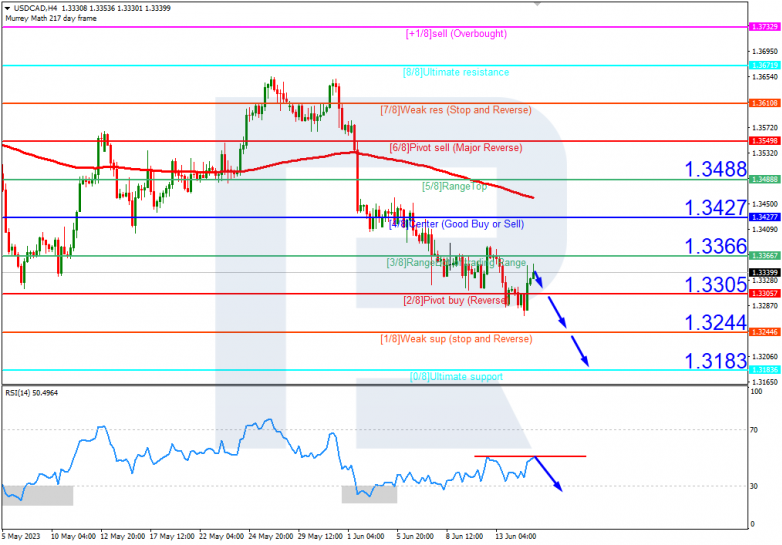Select the 1.32870 price axis value

click(765, 306)
